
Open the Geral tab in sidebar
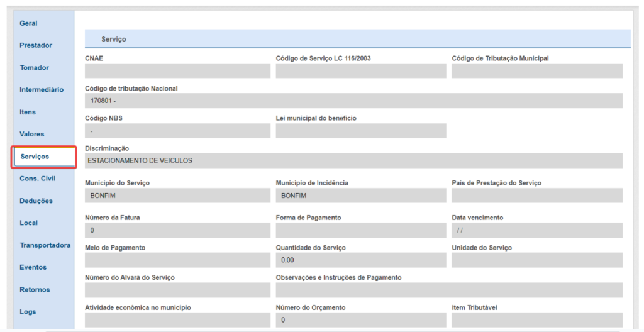pos(29,23)
